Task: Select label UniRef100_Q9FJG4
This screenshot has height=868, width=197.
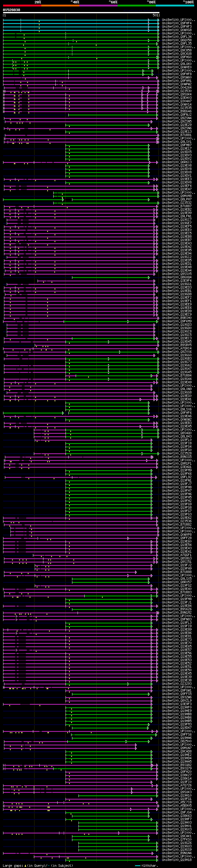Action: coord(177,812)
